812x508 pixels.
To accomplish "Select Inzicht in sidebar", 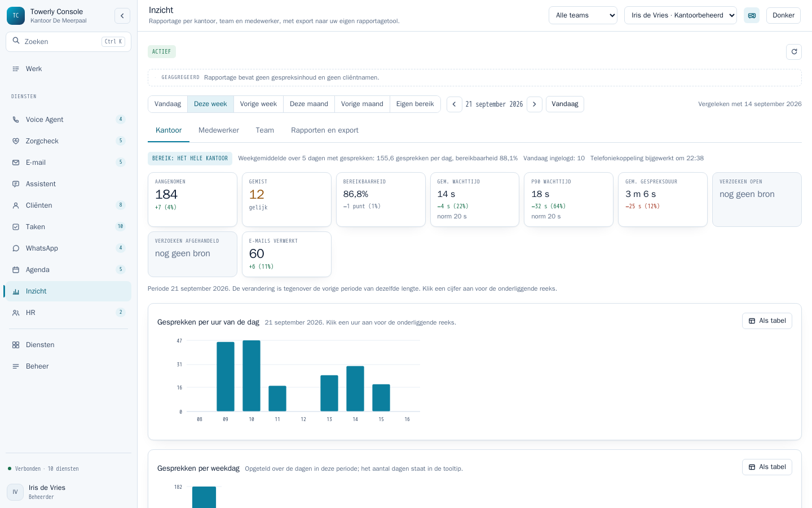I will tap(68, 291).
